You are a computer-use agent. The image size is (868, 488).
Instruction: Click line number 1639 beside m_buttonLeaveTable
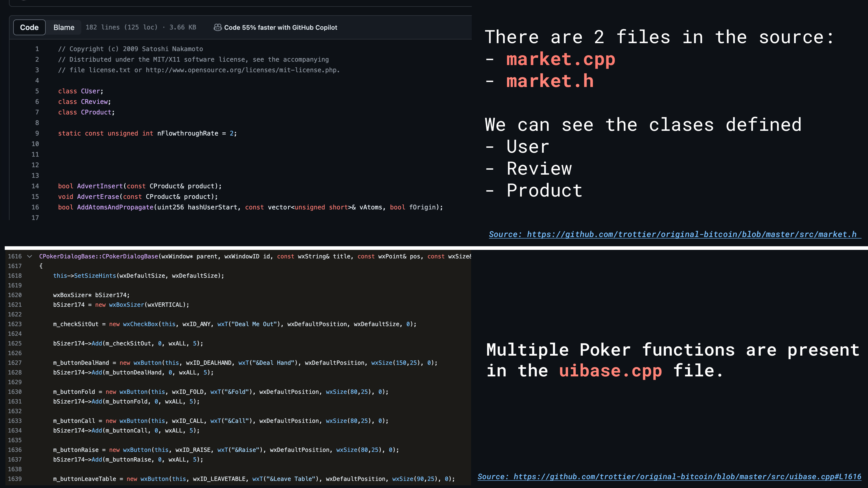point(15,479)
